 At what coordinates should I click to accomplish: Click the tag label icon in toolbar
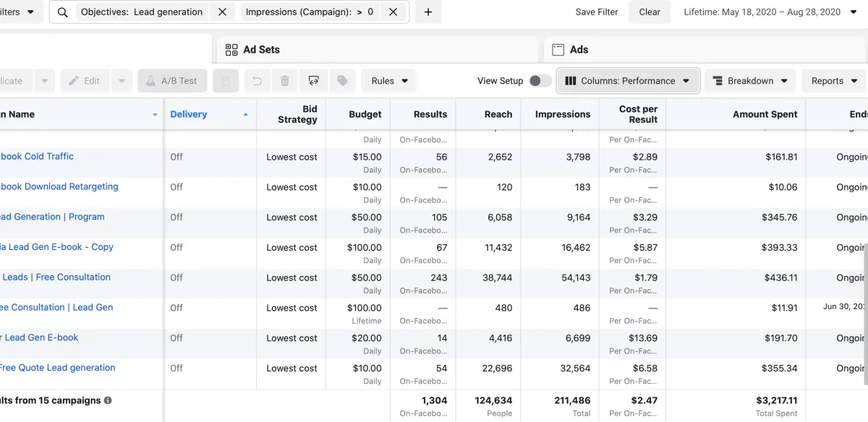pos(343,81)
